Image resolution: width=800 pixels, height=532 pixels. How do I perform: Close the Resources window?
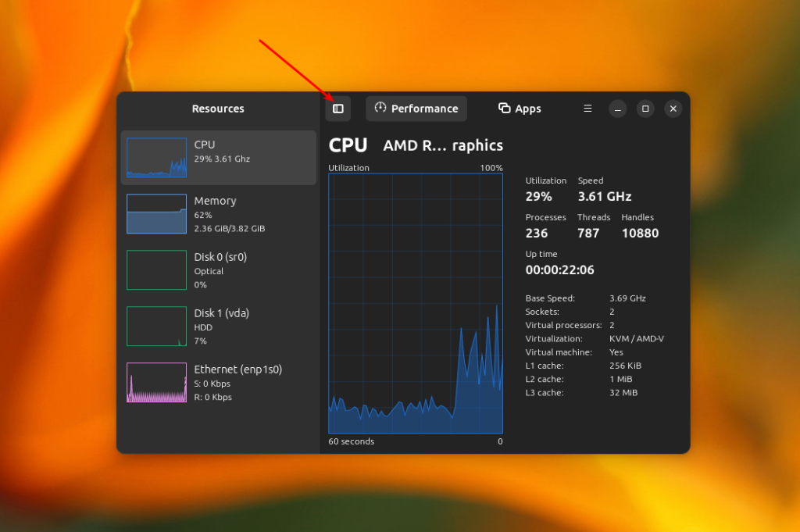673,109
